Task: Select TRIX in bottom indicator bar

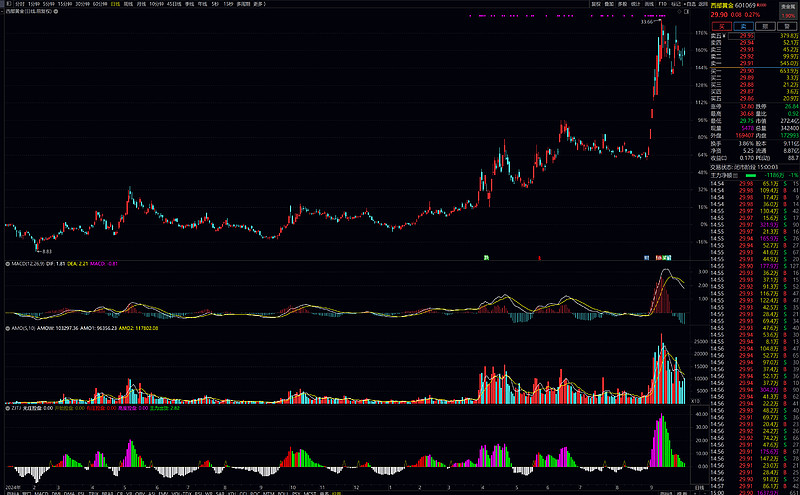Action: point(93,492)
